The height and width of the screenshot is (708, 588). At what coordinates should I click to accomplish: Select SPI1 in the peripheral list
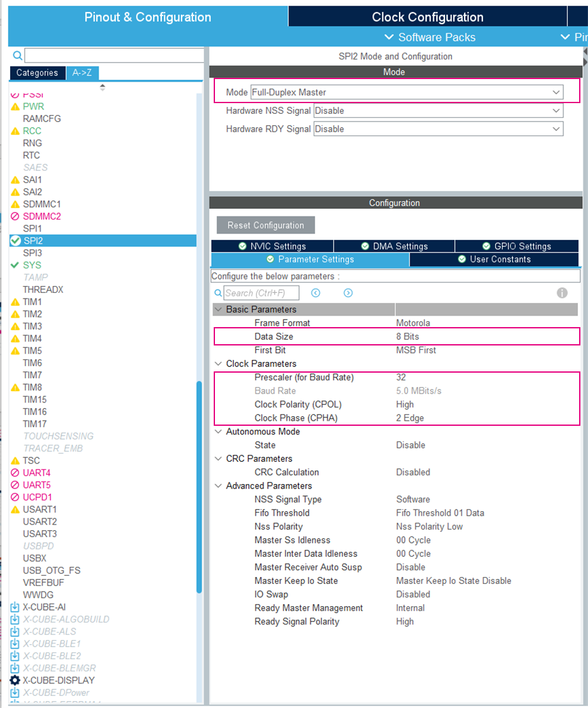[x=32, y=228]
